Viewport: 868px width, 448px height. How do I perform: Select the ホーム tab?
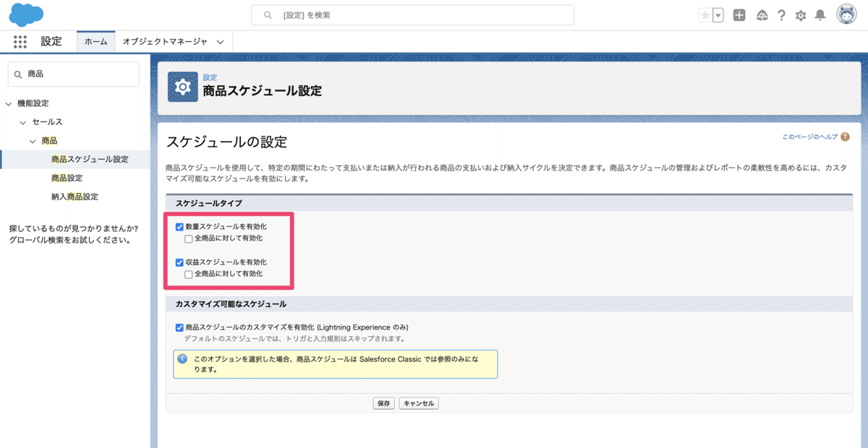pyautogui.click(x=96, y=42)
